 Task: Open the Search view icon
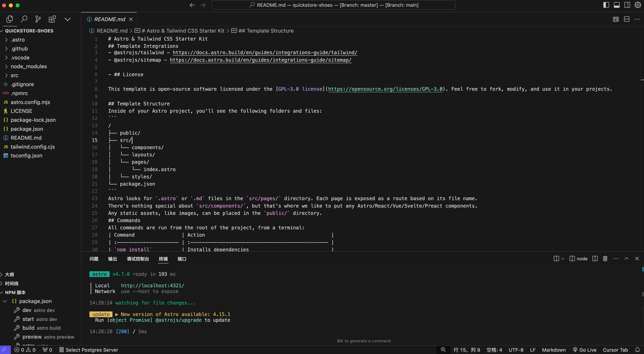[24, 19]
